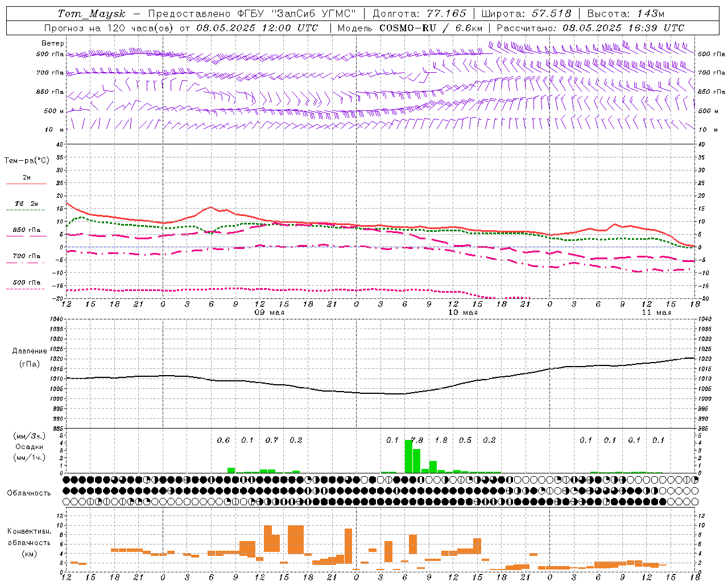
Task: Click the "09 мая" date label
Action: pos(270,313)
